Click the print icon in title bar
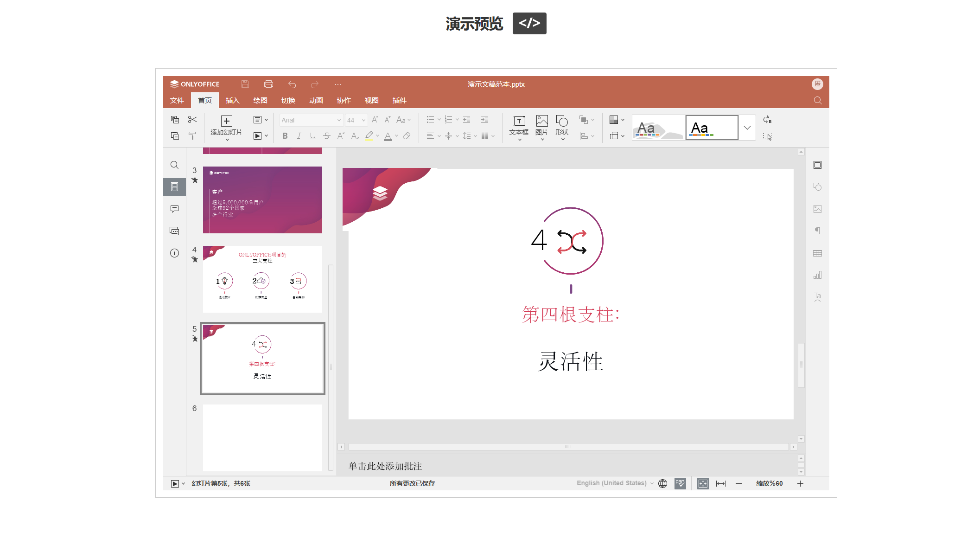 [268, 84]
